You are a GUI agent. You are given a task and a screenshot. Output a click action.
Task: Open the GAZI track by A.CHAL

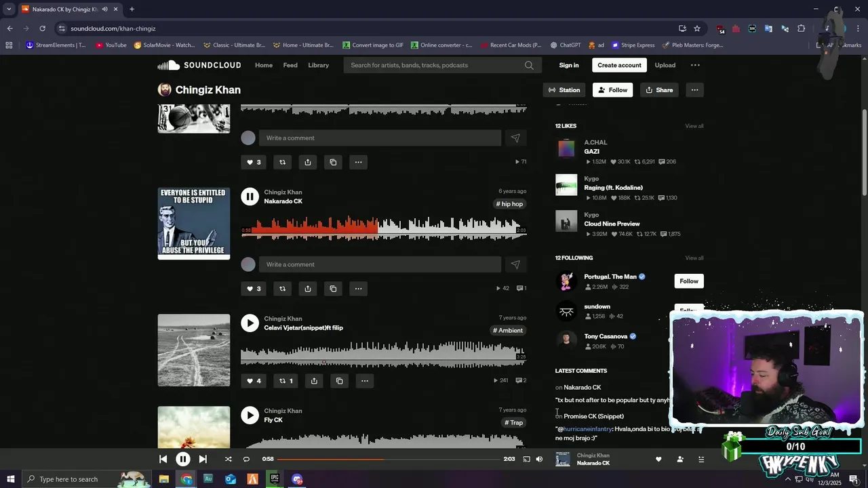click(x=591, y=152)
